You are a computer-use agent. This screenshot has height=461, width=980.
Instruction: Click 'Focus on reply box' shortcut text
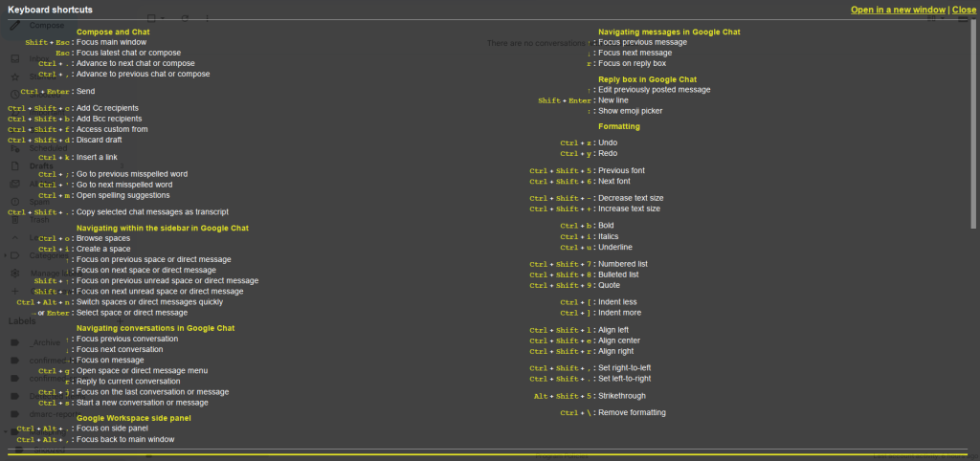(632, 64)
